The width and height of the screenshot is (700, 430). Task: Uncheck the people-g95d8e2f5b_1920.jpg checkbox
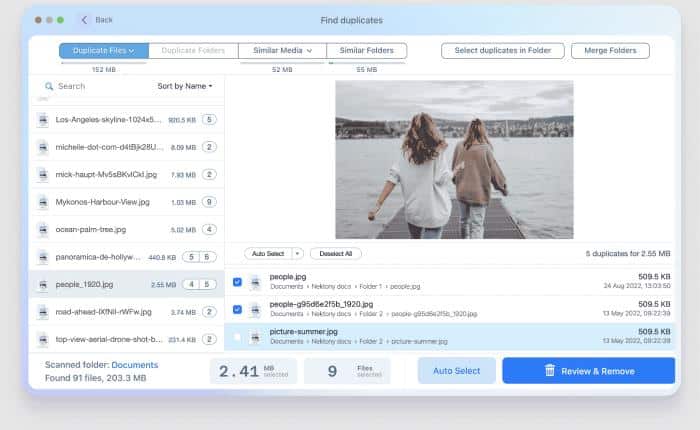click(x=238, y=309)
